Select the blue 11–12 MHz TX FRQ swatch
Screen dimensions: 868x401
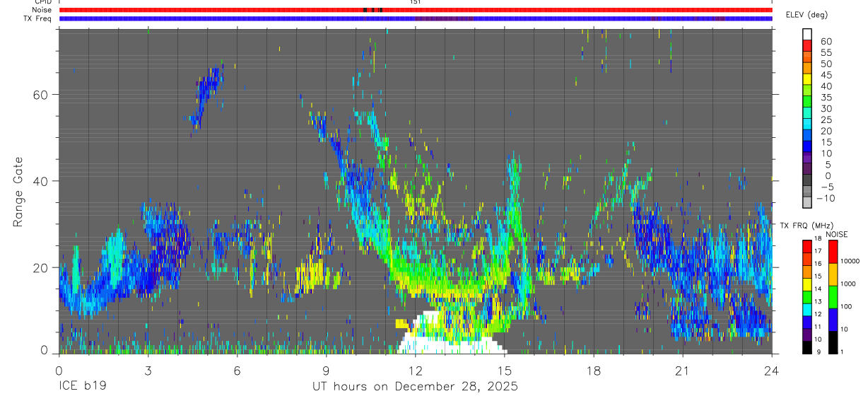(x=807, y=323)
